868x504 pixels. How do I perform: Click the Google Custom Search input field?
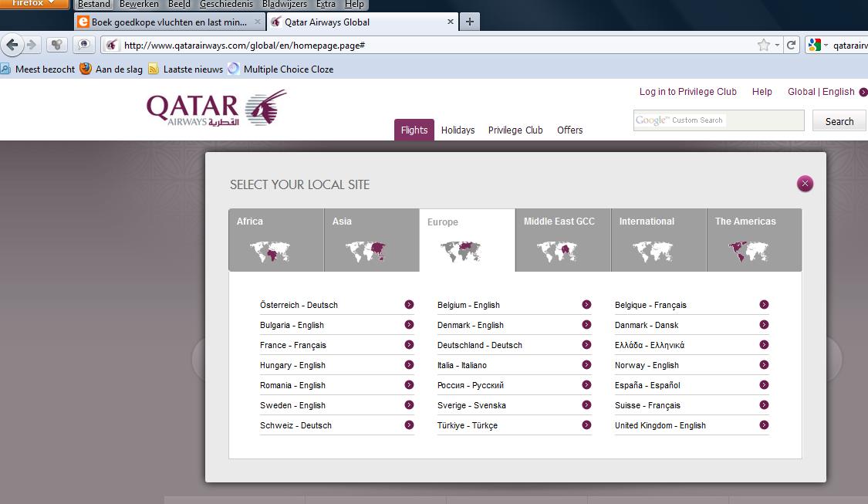coord(718,120)
